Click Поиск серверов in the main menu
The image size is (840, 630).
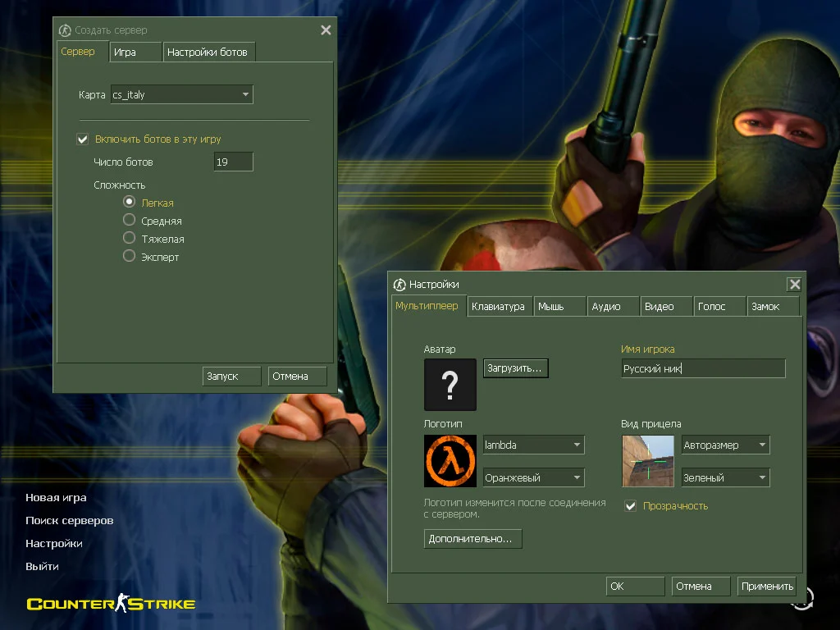pos(70,521)
